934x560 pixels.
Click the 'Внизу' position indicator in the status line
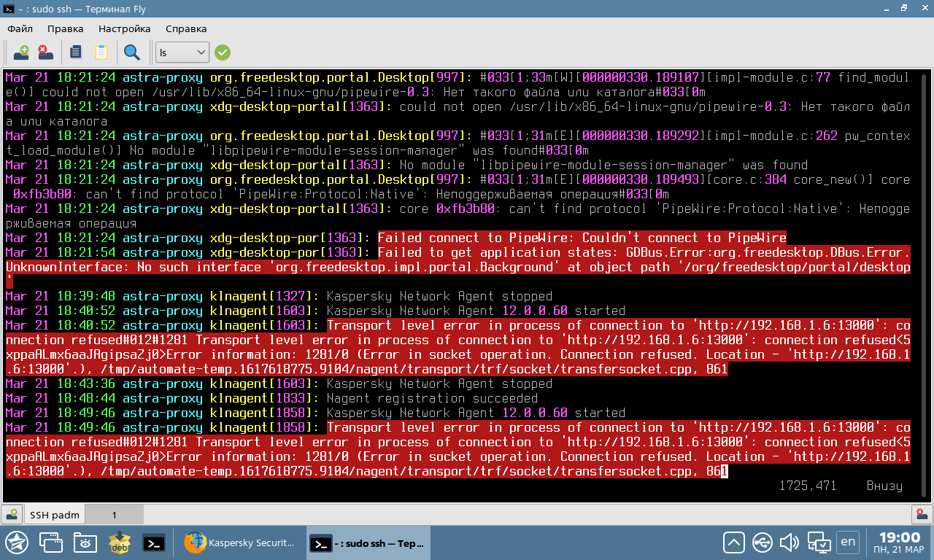click(884, 486)
